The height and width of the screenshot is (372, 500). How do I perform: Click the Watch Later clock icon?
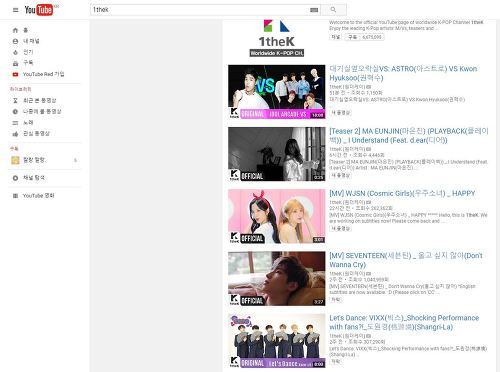click(15, 112)
